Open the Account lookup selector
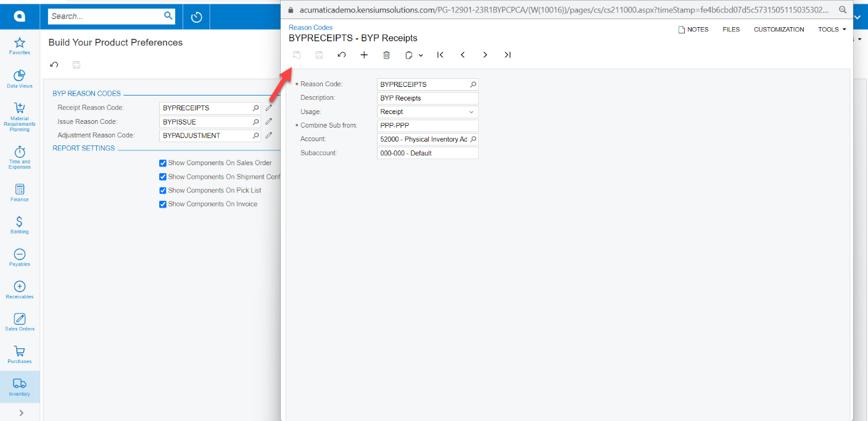Viewport: 868px width, 421px height. point(473,139)
